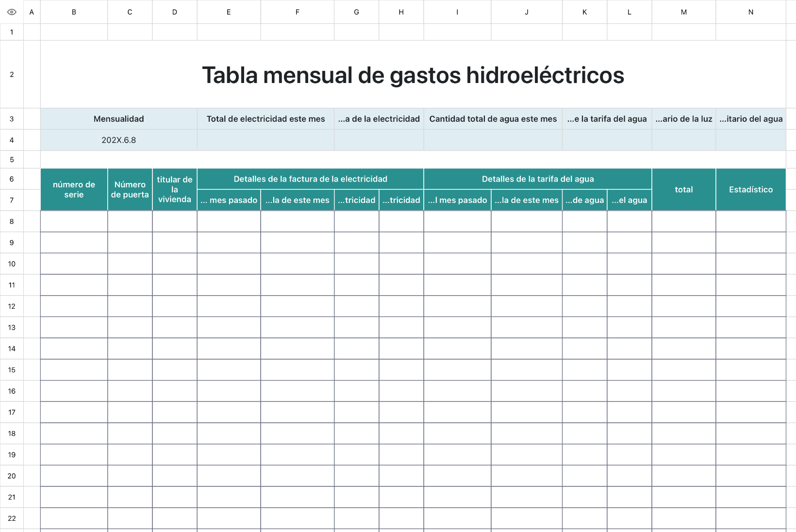This screenshot has width=796, height=532.
Task: Select column E header
Action: pos(229,12)
